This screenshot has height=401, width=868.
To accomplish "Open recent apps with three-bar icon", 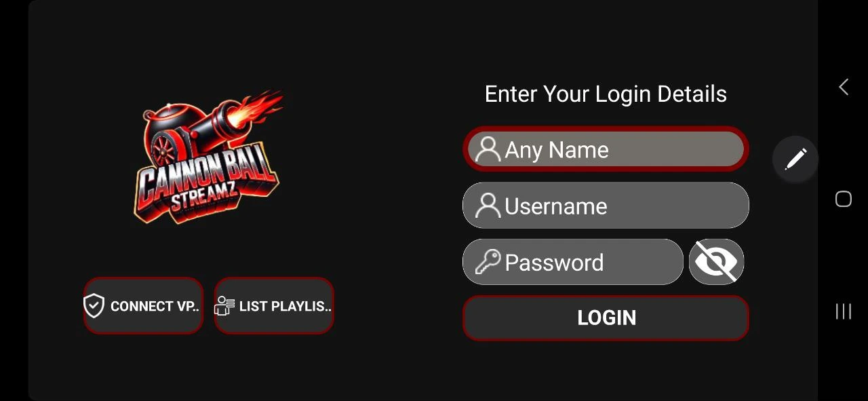I will [x=844, y=311].
